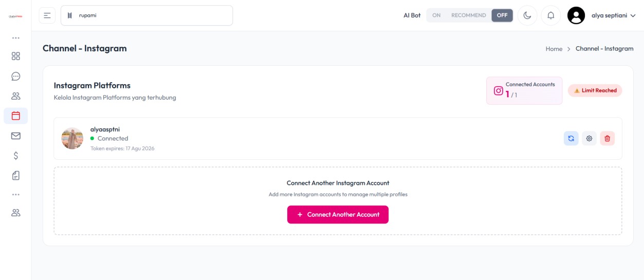Set AI Bot to ON
The height and width of the screenshot is (280, 644).
436,15
